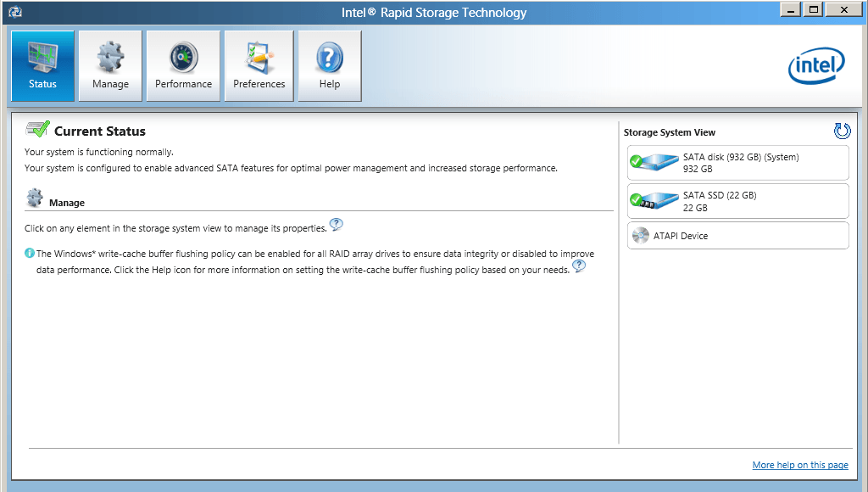
Task: Click help icon beside storage system view instruction
Action: tap(336, 225)
